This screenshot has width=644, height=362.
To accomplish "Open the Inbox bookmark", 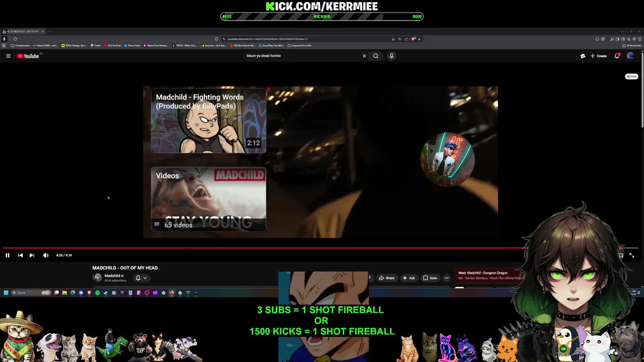I will coord(46,45).
